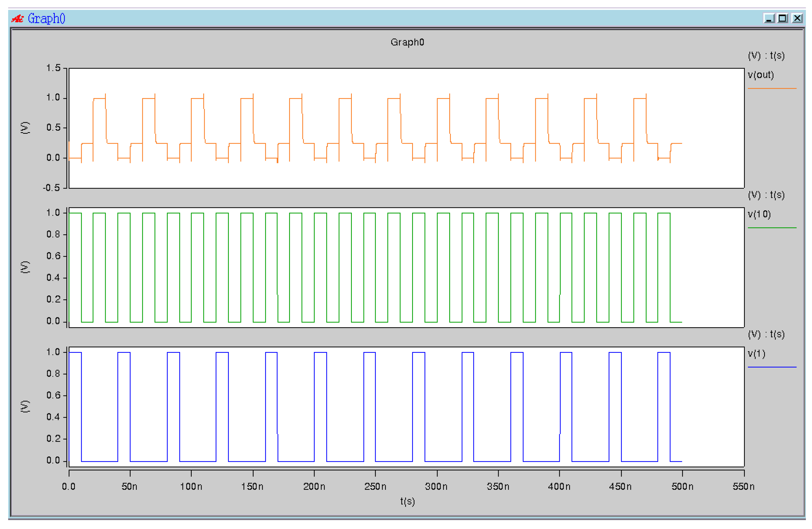812x529 pixels.
Task: Select the v(1) signal label
Action: (757, 354)
